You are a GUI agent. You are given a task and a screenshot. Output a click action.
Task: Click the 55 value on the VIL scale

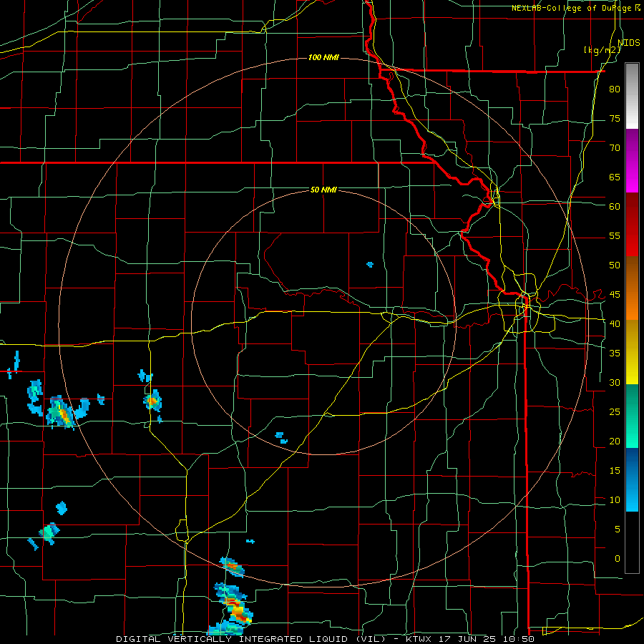(615, 235)
